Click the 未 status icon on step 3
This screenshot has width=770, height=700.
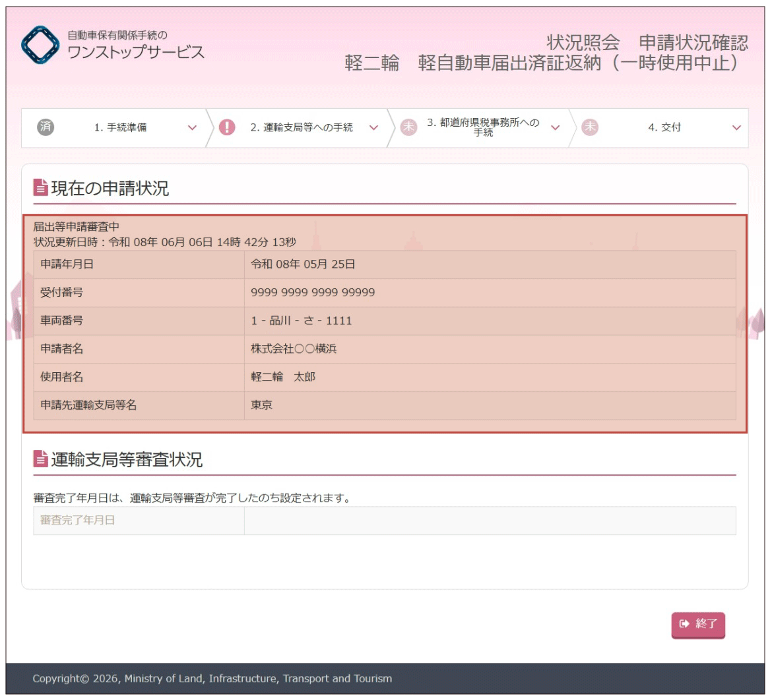coord(409,127)
